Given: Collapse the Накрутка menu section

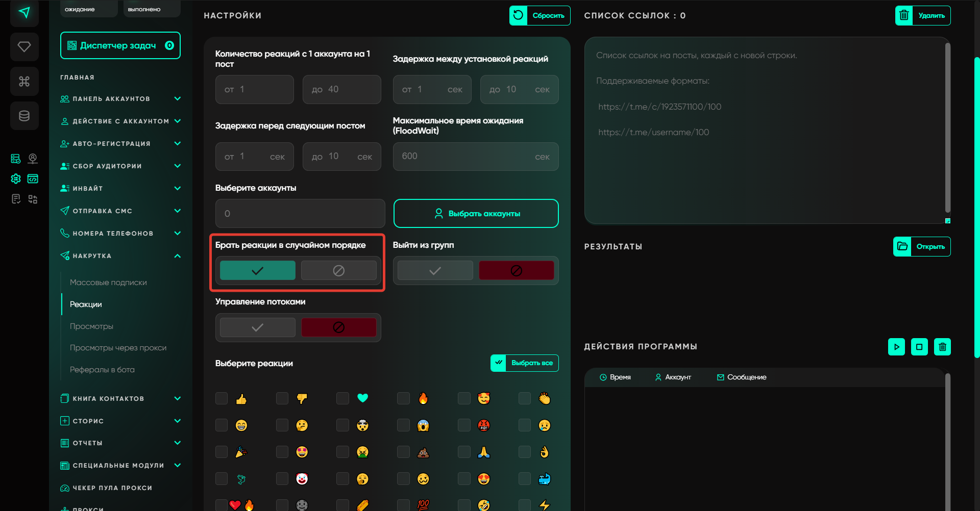Looking at the screenshot, I should (177, 256).
